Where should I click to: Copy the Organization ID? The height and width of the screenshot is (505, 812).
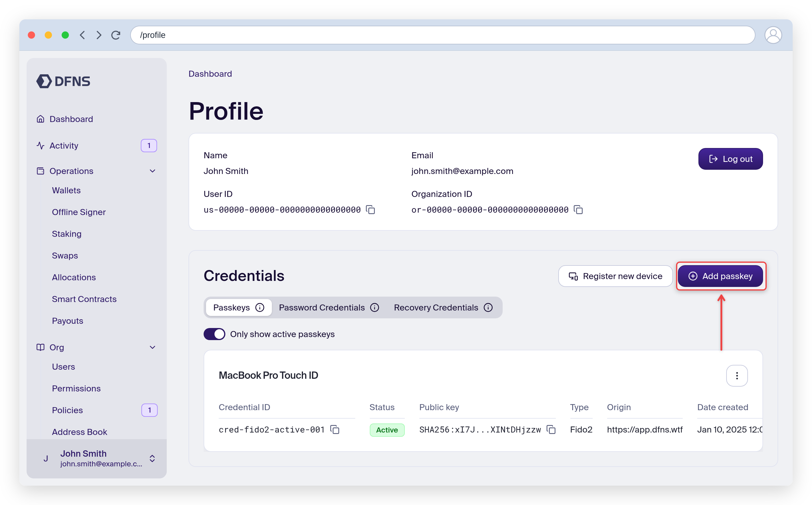(x=578, y=210)
